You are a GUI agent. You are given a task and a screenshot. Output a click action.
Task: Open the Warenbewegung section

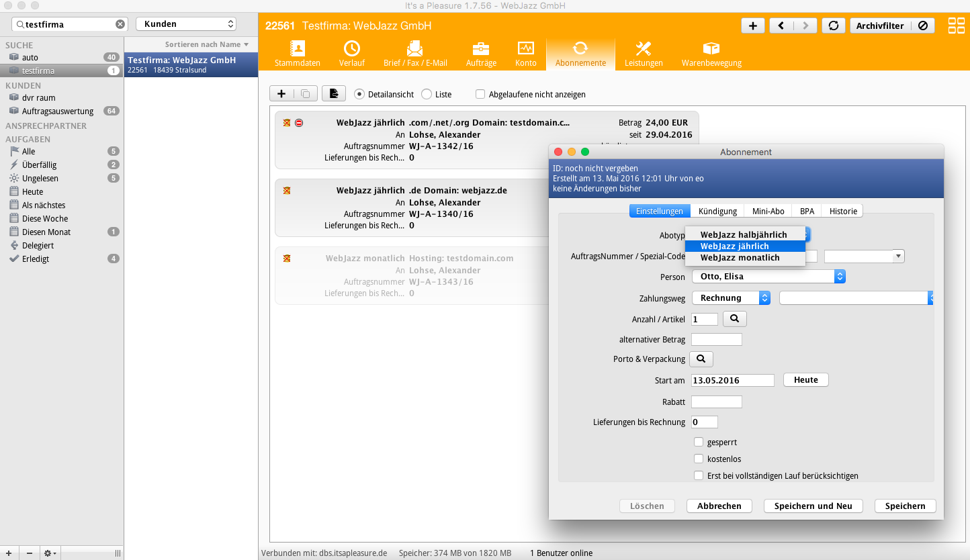[711, 54]
